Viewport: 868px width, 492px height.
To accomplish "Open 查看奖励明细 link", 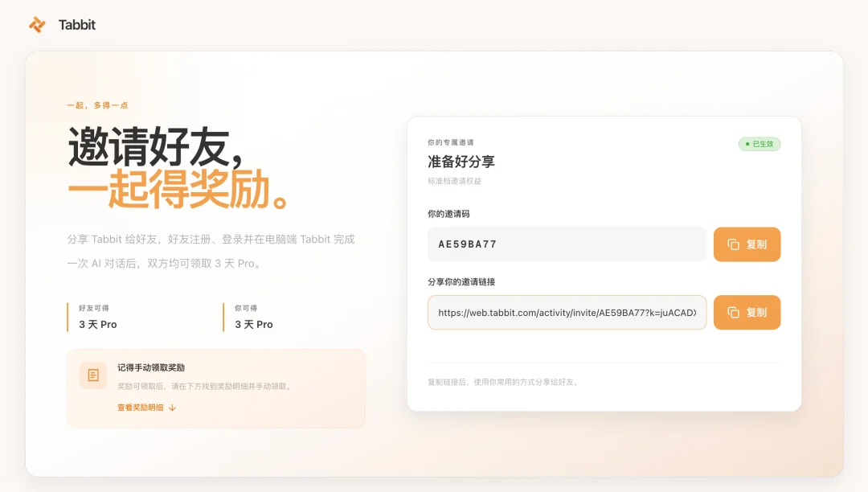I will pos(140,408).
